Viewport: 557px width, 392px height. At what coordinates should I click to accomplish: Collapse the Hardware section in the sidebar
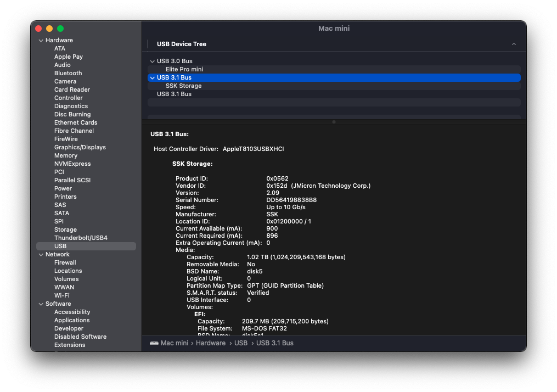click(x=41, y=41)
